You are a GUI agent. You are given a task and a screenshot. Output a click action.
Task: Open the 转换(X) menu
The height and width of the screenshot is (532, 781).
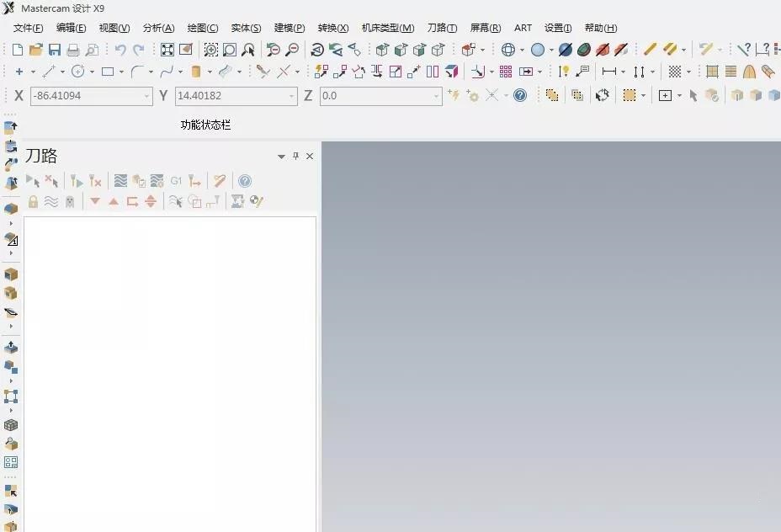333,28
